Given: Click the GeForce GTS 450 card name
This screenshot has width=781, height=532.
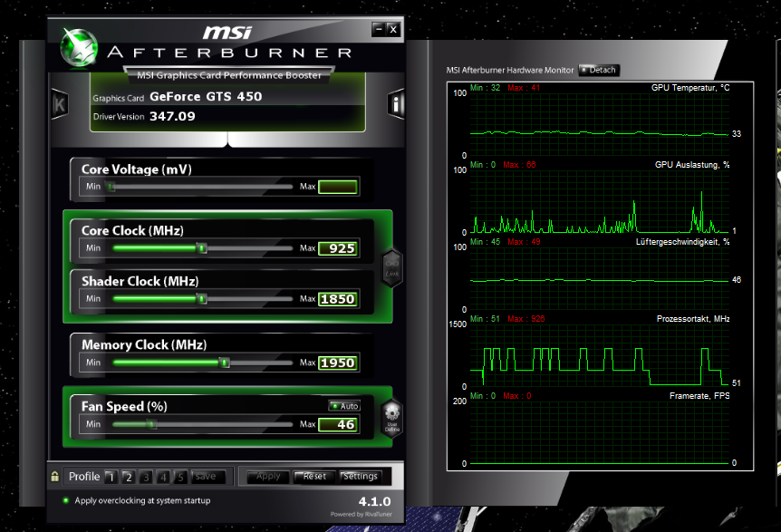Looking at the screenshot, I should (206, 97).
